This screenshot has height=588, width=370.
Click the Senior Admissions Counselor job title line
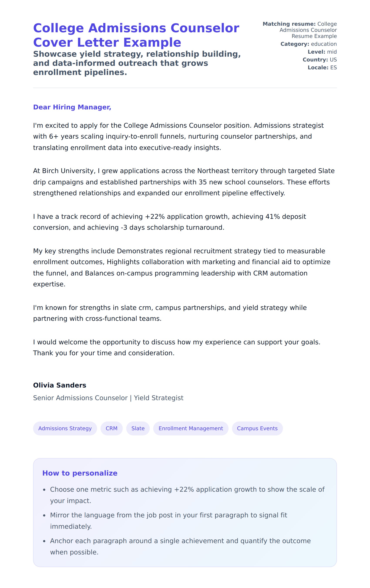(x=108, y=398)
